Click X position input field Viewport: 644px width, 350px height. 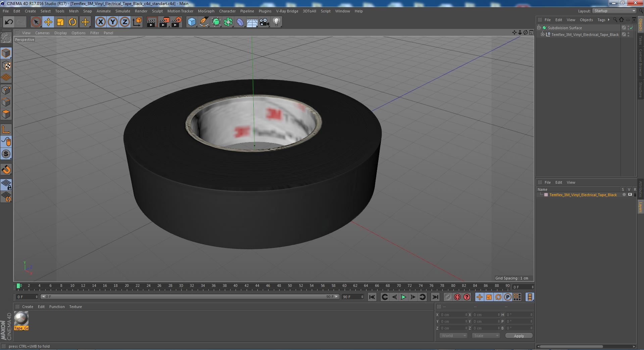point(453,315)
